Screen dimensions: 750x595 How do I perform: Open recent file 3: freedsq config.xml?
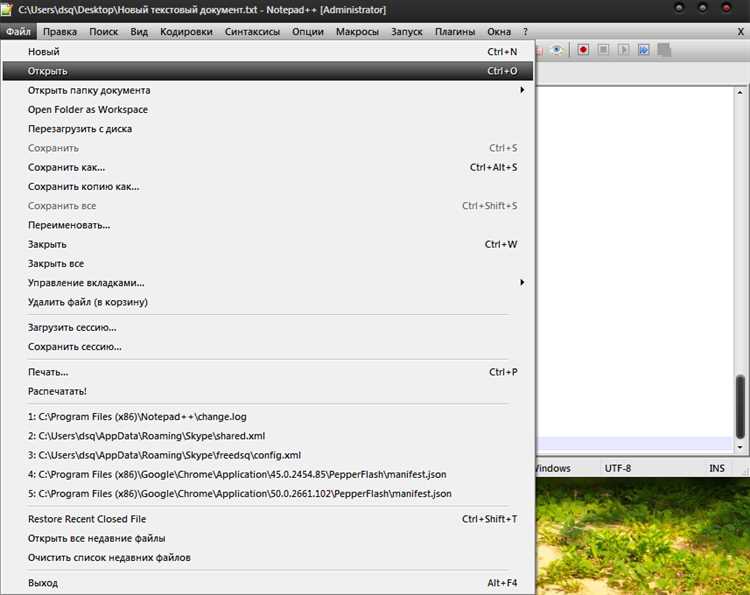(268, 455)
